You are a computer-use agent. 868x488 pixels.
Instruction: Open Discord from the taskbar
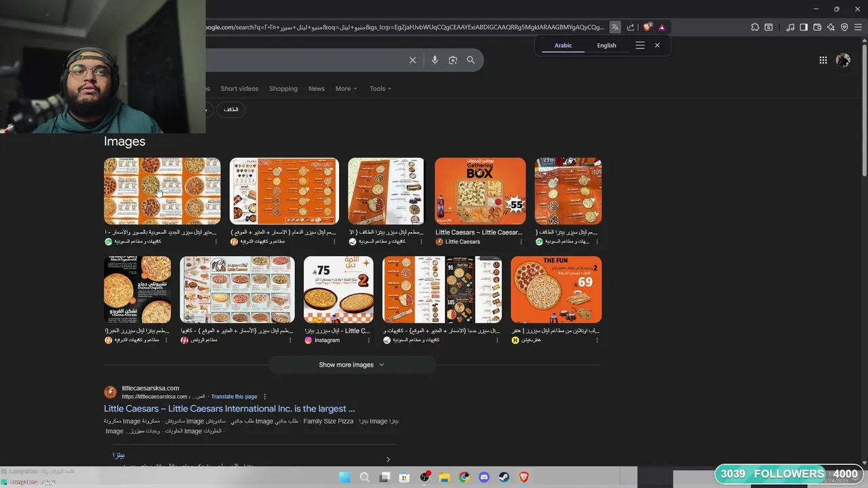[484, 477]
